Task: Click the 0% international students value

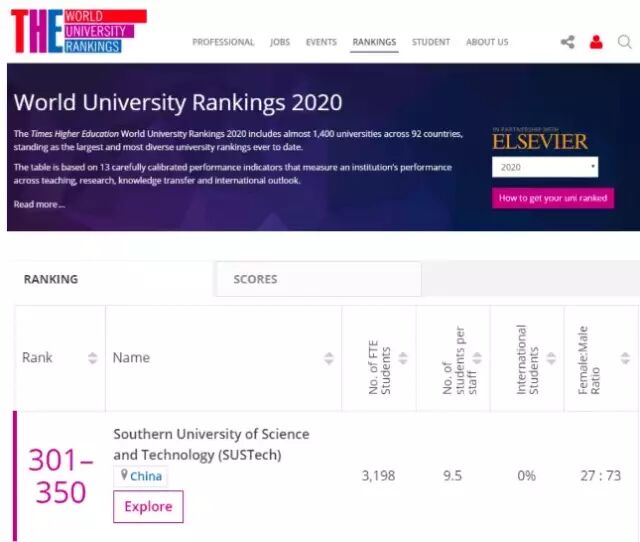Action: (526, 475)
